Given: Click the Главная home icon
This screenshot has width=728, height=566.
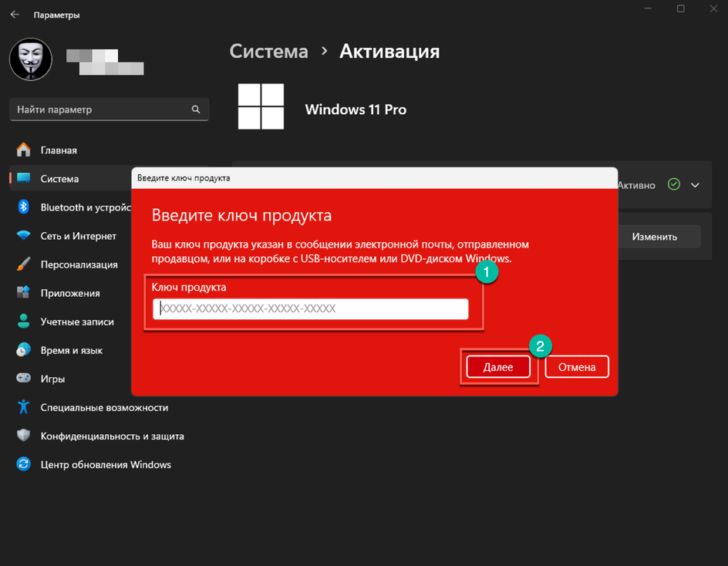Looking at the screenshot, I should point(23,150).
